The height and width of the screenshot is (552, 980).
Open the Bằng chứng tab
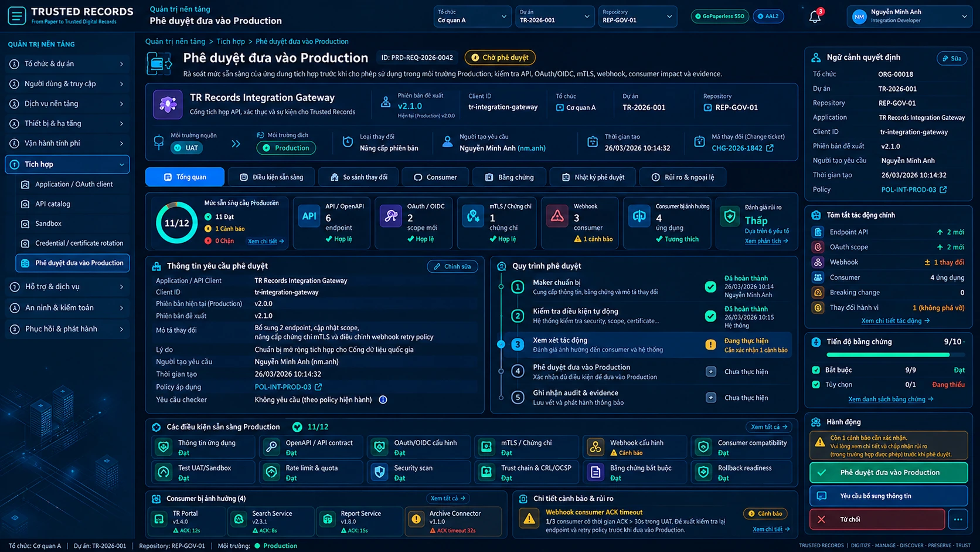pos(510,177)
